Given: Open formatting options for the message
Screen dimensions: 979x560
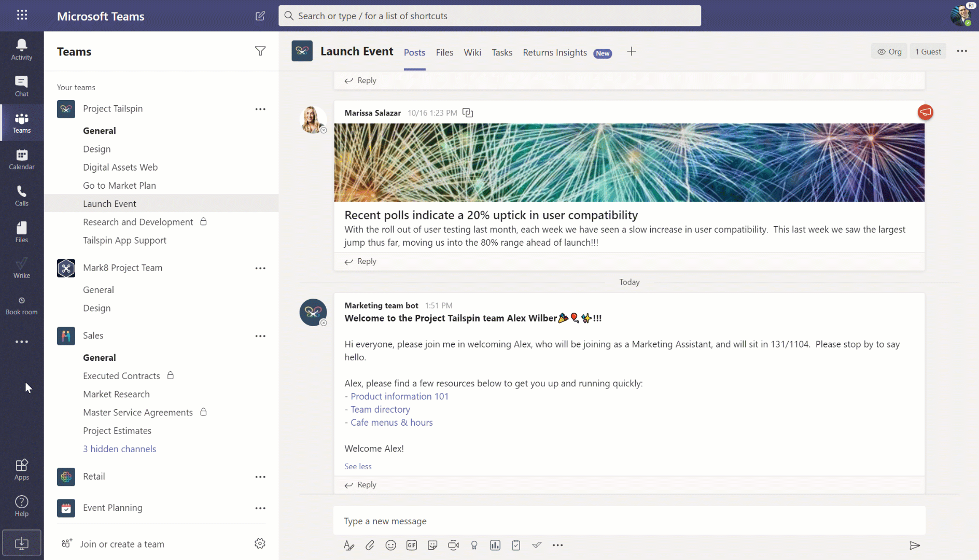Looking at the screenshot, I should (348, 545).
